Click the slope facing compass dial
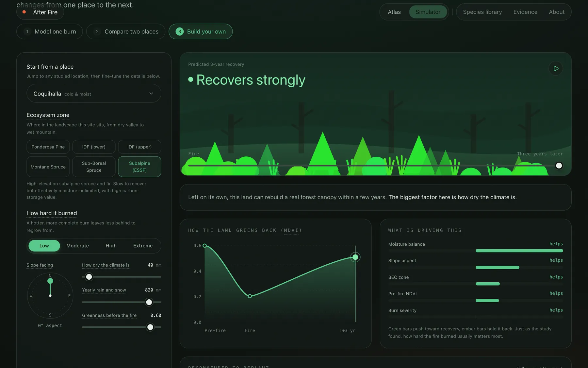The image size is (588, 368). point(50,296)
